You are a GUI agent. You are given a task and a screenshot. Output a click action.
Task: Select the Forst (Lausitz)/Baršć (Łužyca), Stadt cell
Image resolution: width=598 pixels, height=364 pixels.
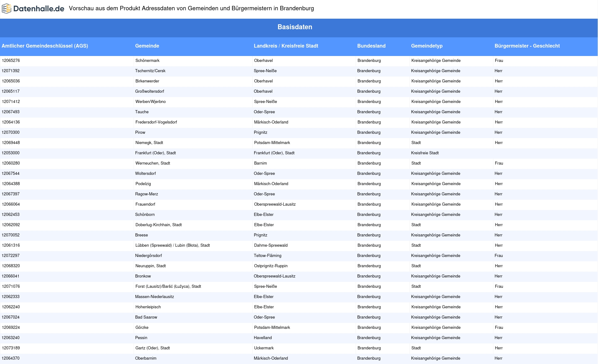coord(193,287)
